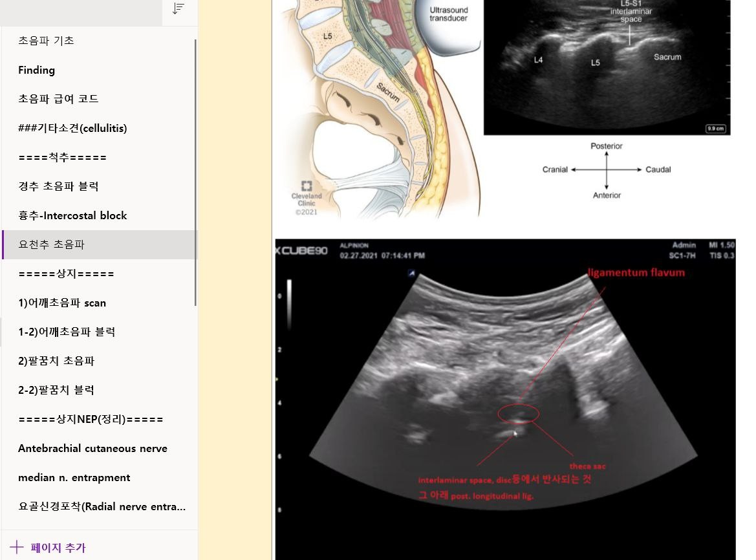This screenshot has height=560, width=756.
Task: Select the 요천추 초음파 page
Action: (52, 244)
